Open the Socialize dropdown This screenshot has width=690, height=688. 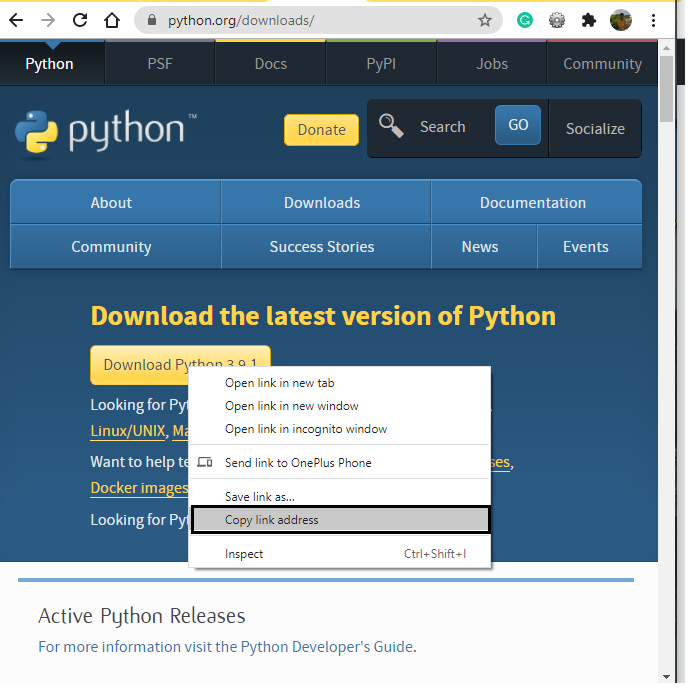tap(595, 128)
